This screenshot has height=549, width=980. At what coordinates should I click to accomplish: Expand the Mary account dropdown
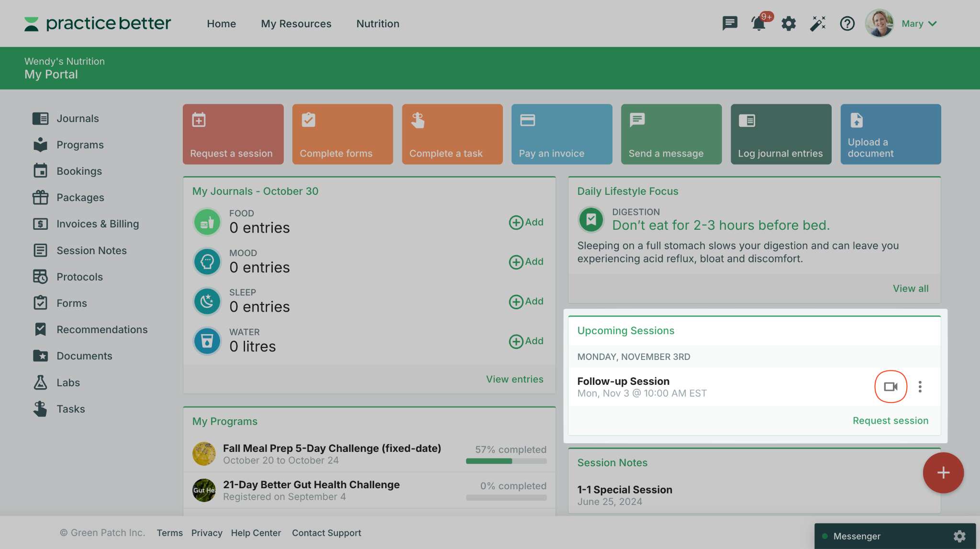point(918,23)
